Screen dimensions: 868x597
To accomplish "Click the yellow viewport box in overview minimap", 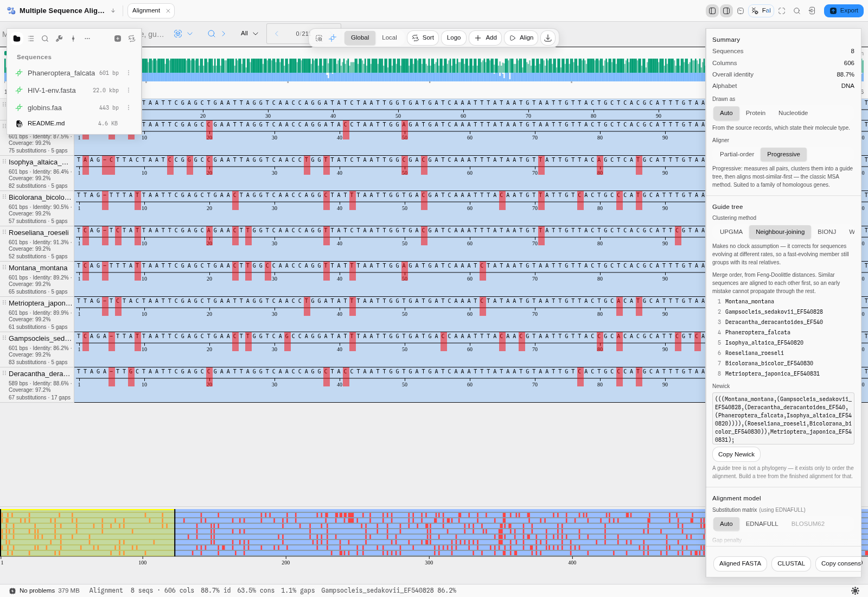I will tap(87, 533).
